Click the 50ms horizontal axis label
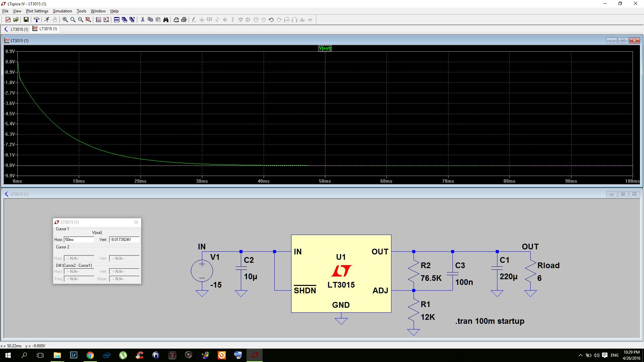644x362 pixels. click(x=325, y=181)
